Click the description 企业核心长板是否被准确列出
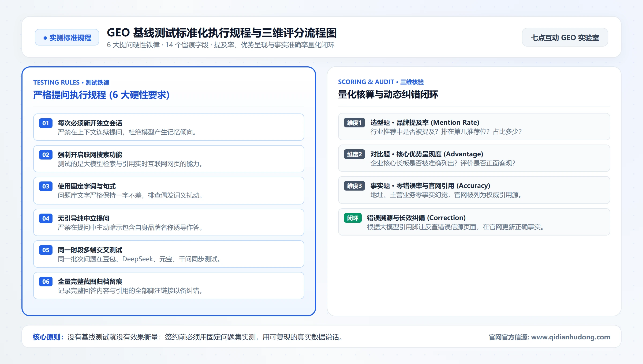Viewport: 643px width, 364px height. click(443, 163)
